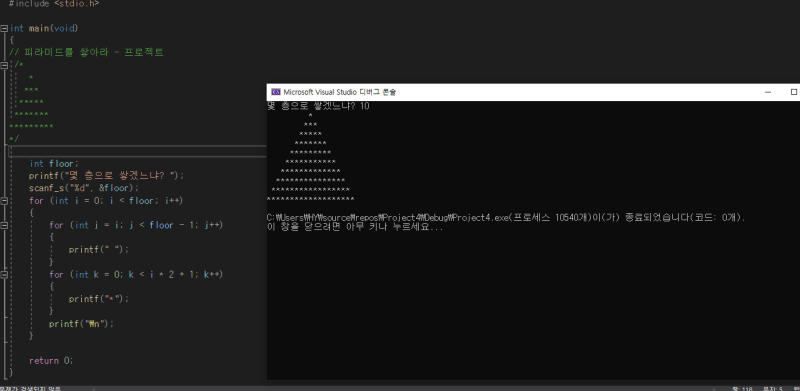Click the return 0; statement

coord(51,361)
